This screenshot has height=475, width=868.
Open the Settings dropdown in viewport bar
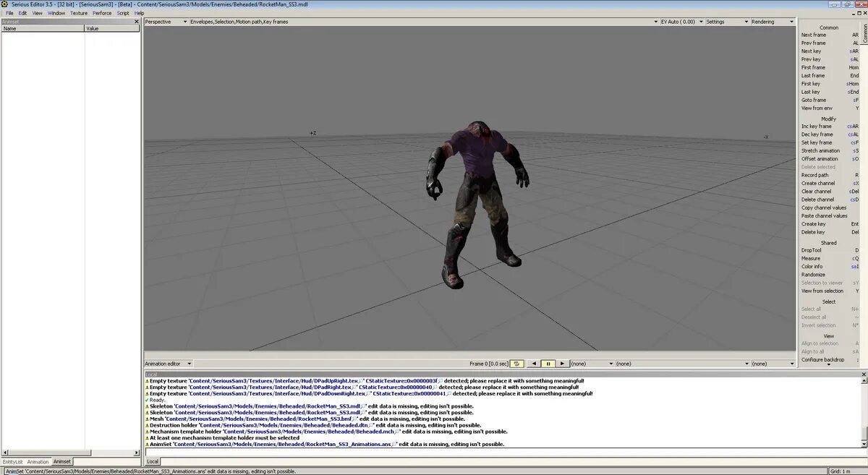click(727, 22)
